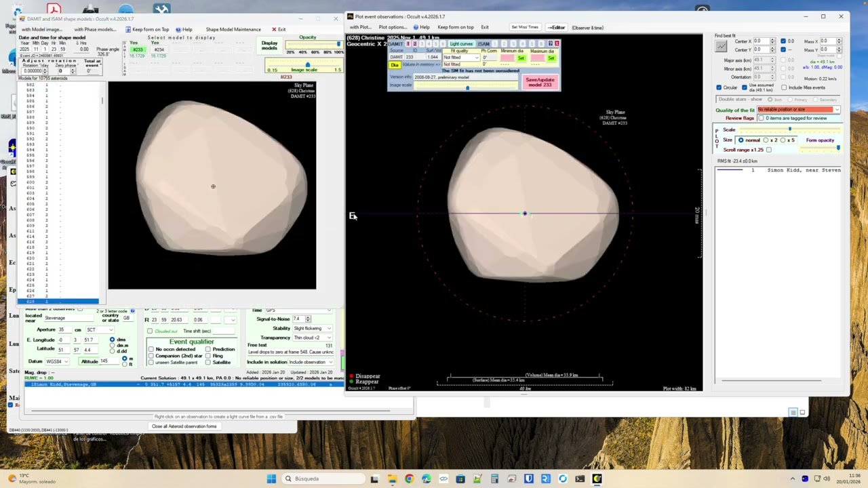Open the Task View icon on the taskbar

(x=374, y=479)
